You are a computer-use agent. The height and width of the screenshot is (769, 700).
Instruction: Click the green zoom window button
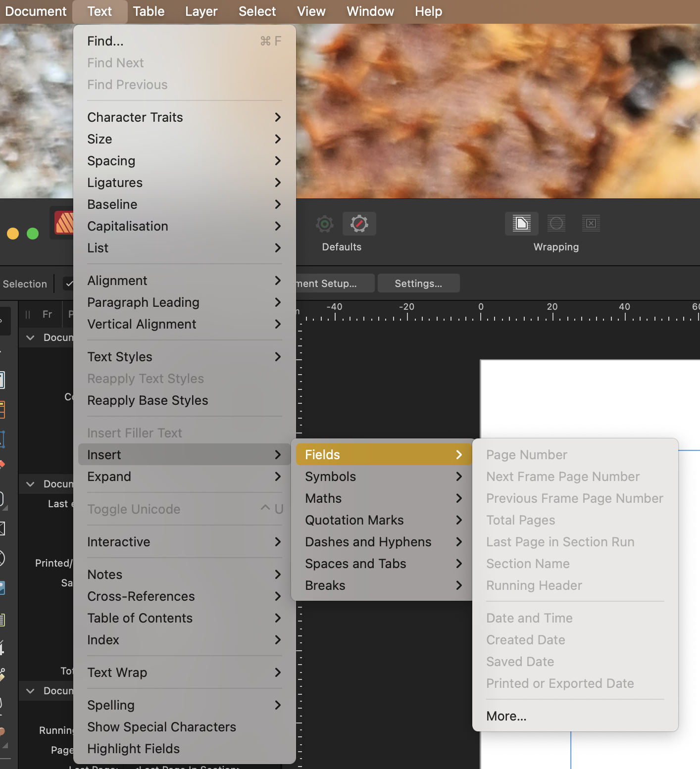33,234
